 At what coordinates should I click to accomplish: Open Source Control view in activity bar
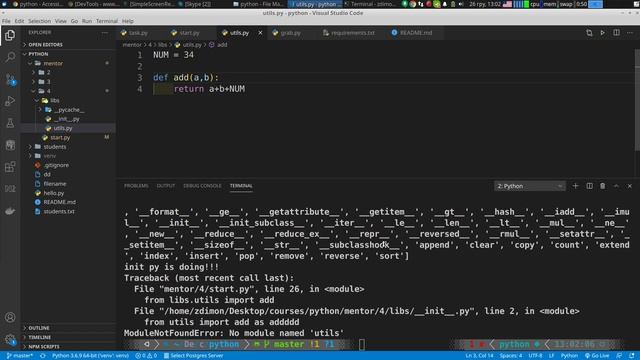[10, 79]
